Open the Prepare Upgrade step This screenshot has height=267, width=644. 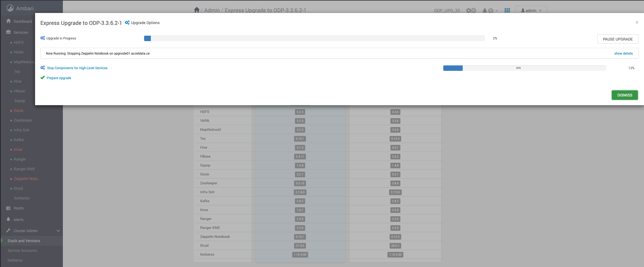(x=59, y=78)
